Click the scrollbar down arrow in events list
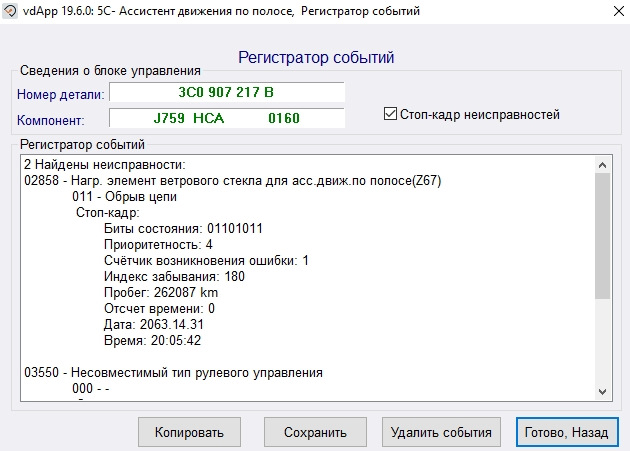 click(602, 392)
